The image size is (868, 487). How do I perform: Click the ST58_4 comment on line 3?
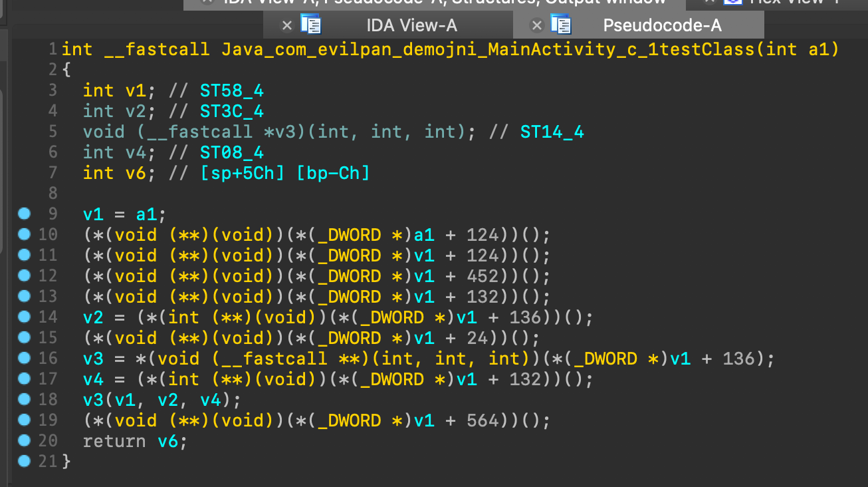(232, 90)
